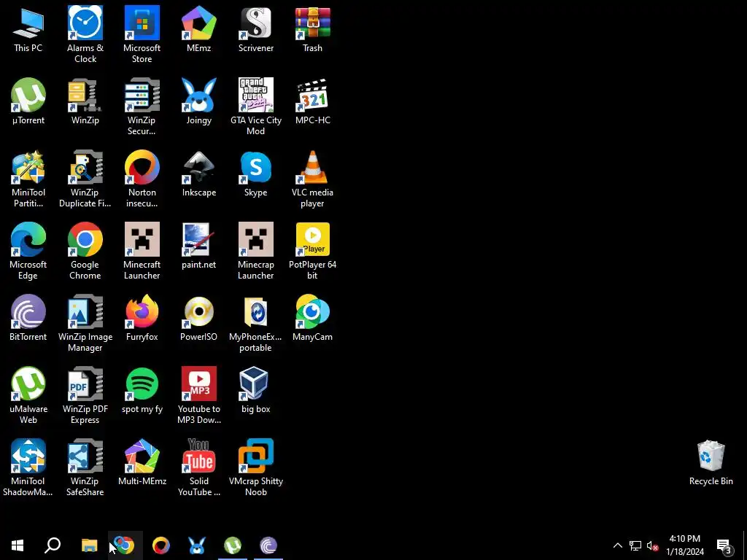The image size is (747, 560).
Task: Switch to running BitTorrent taskbar app
Action: pyautogui.click(x=268, y=545)
